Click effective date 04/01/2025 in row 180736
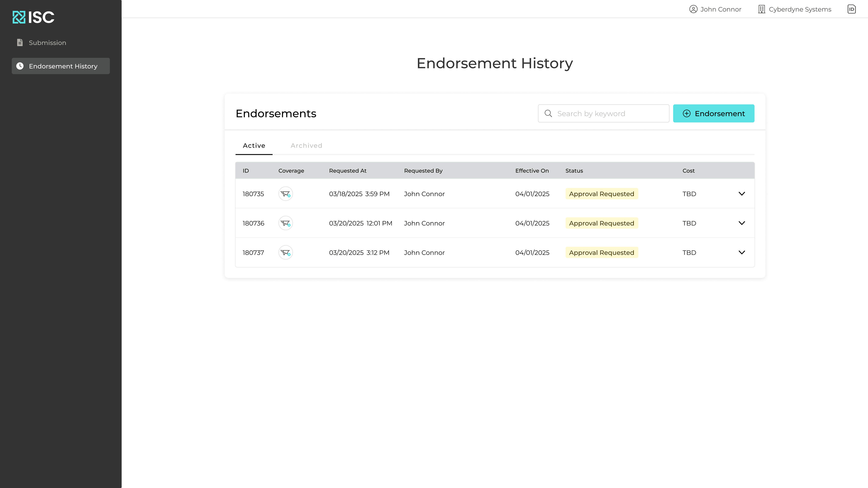The height and width of the screenshot is (488, 868). click(x=532, y=223)
